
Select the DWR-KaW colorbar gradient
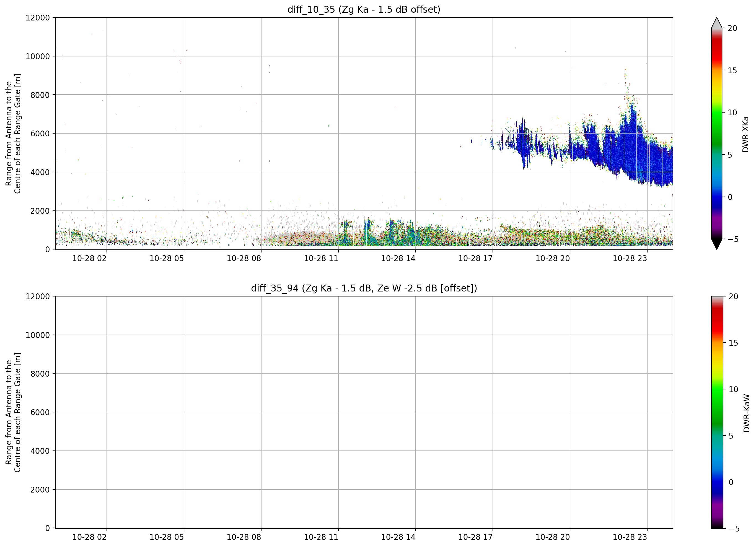tap(717, 412)
